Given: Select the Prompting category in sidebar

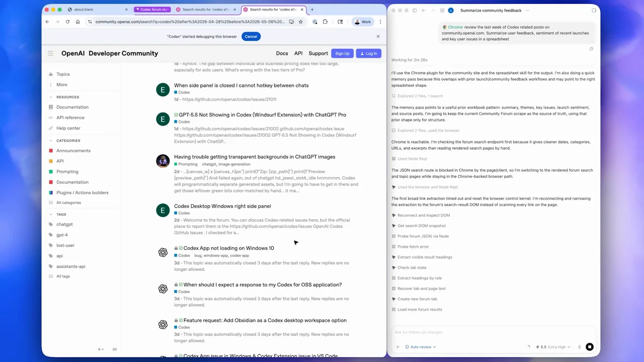Looking at the screenshot, I should pyautogui.click(x=67, y=171).
